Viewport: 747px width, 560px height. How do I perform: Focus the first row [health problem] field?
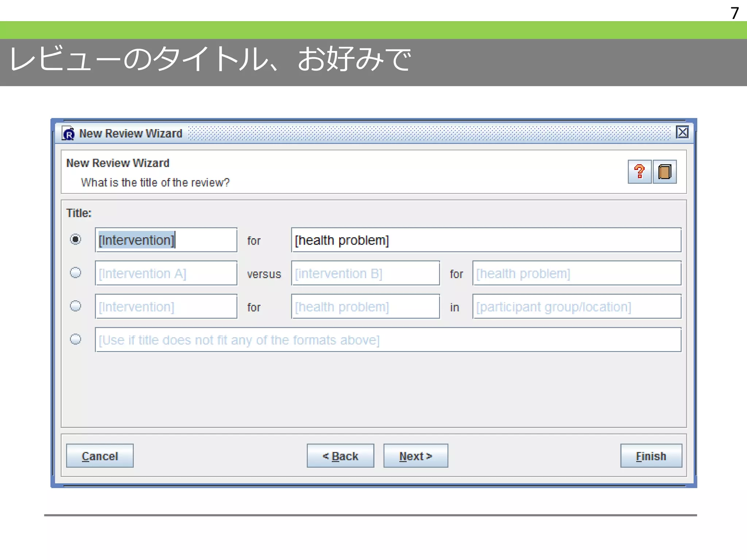click(x=486, y=240)
